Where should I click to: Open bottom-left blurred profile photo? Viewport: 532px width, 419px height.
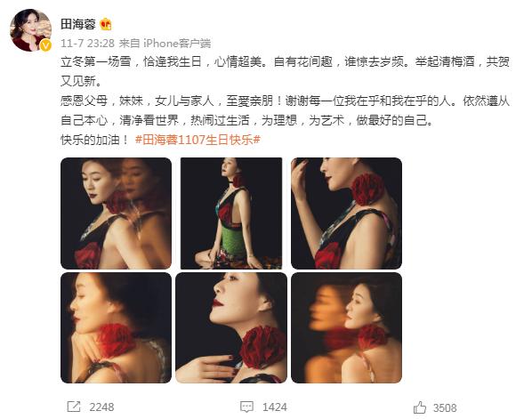click(116, 327)
